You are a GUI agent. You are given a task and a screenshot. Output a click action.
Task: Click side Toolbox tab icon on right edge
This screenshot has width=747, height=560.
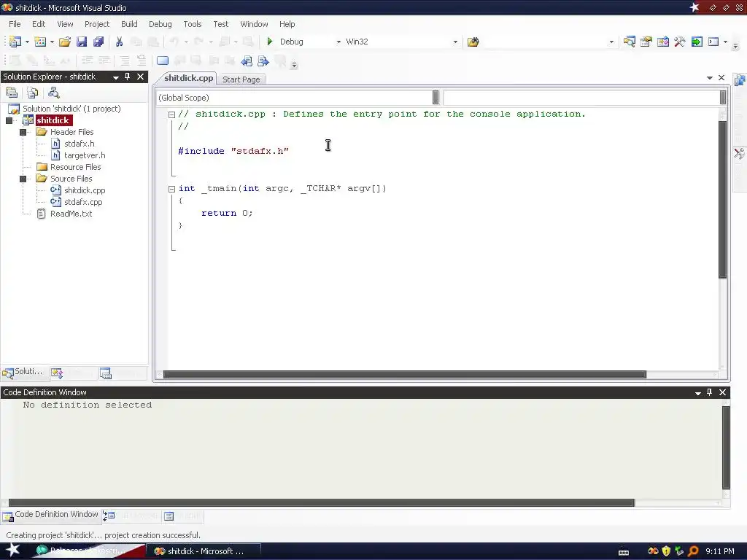(740, 153)
